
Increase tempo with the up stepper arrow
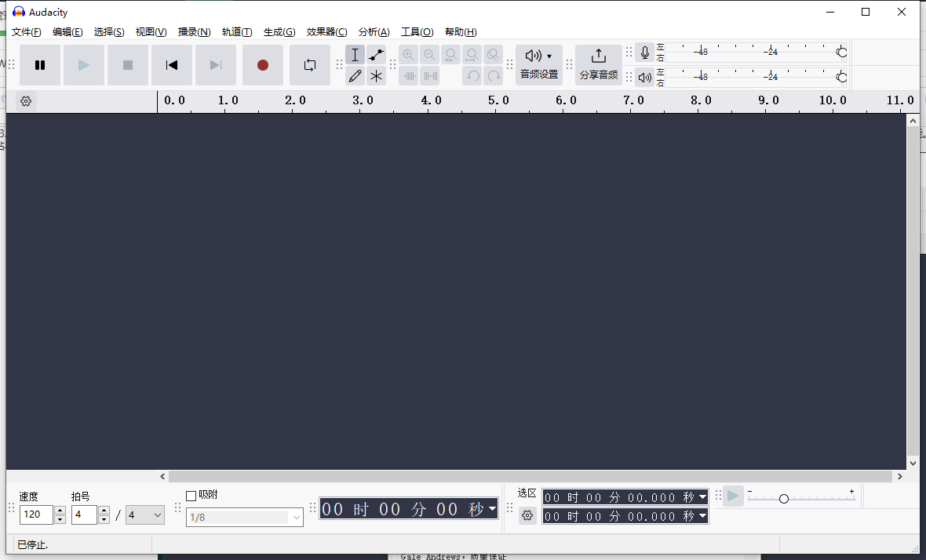click(60, 510)
